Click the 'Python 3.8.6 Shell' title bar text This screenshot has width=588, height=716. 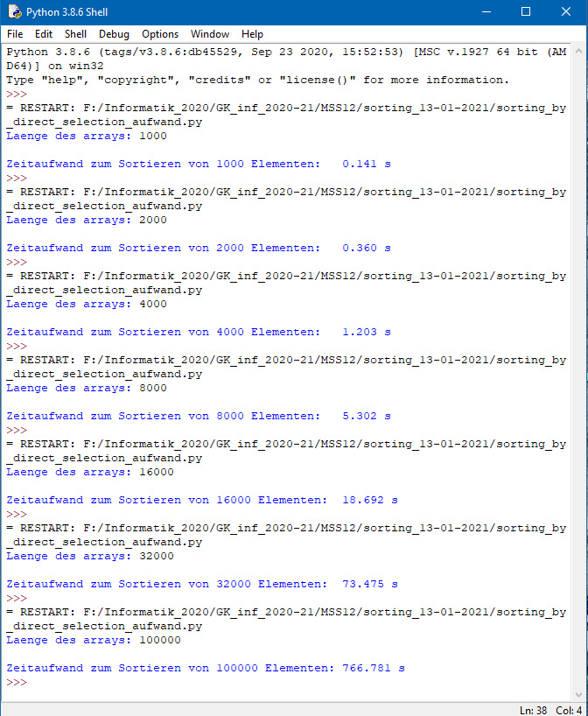tap(66, 12)
